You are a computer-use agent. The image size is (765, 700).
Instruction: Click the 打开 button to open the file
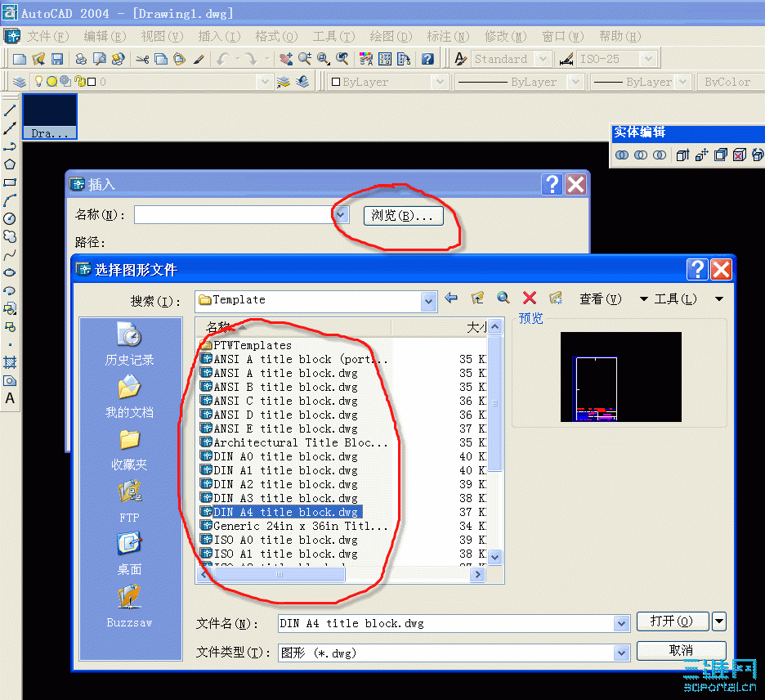(x=672, y=622)
